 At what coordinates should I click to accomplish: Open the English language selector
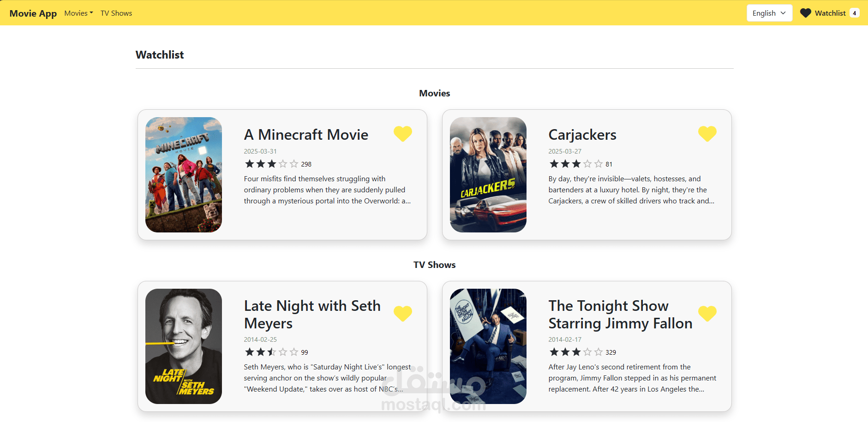769,13
